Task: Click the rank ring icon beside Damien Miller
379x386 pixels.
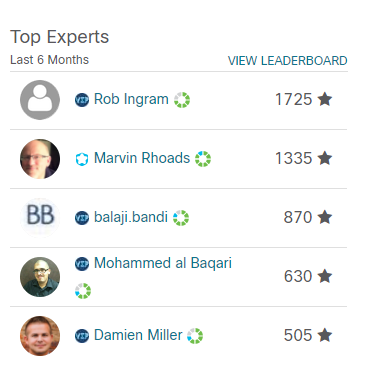Action: pos(195,336)
